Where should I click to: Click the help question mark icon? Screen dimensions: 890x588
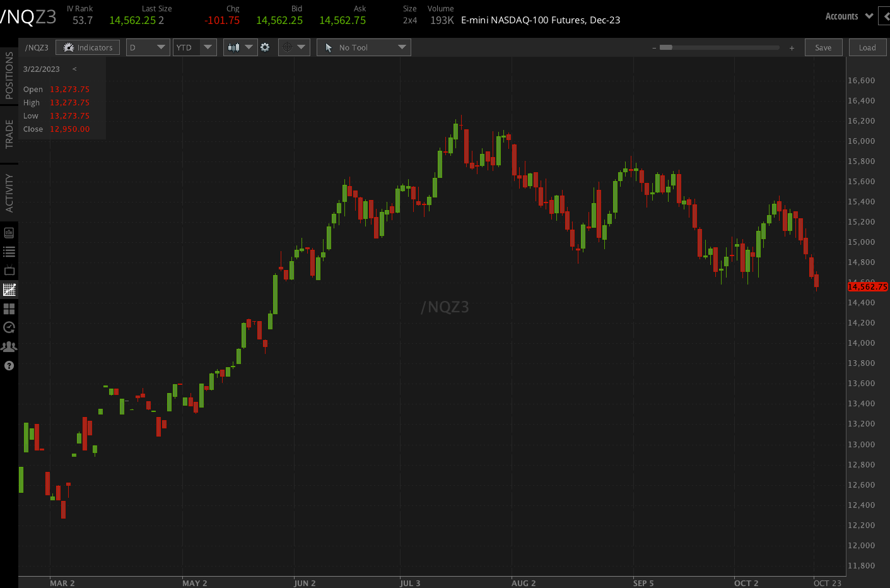pos(9,365)
